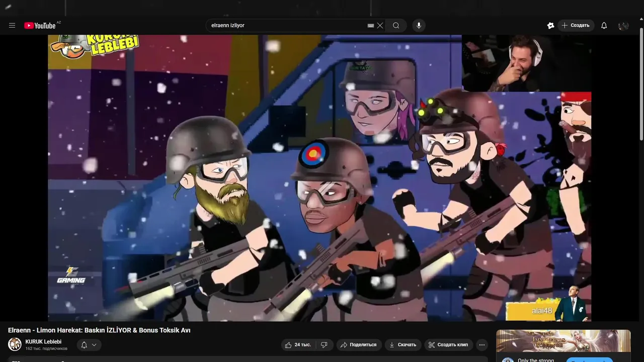This screenshot has height=362, width=644.
Task: Click the magnifier search button
Action: pyautogui.click(x=396, y=26)
